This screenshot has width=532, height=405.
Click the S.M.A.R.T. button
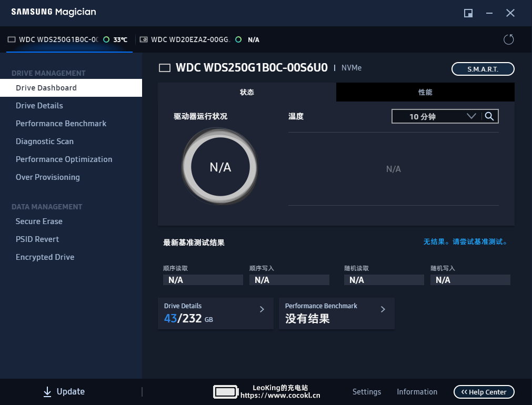click(483, 69)
